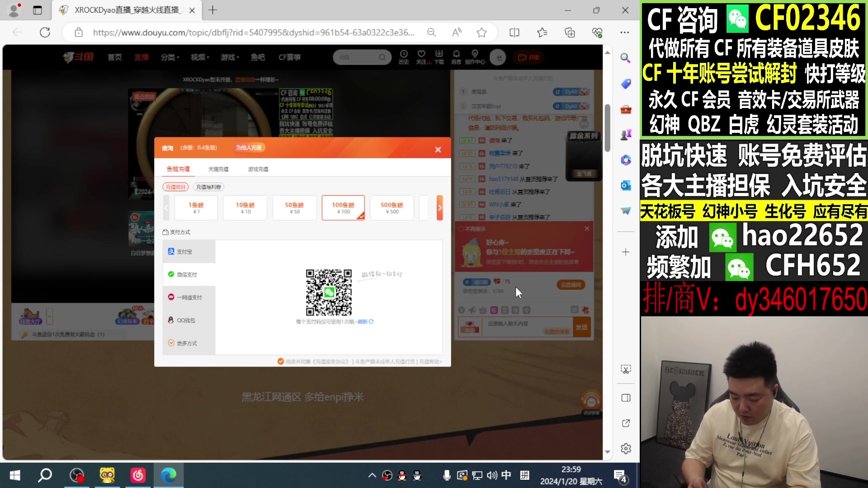Viewport: 868px width, 488px height.
Task: Open the 下载 download icon
Action: (x=439, y=57)
